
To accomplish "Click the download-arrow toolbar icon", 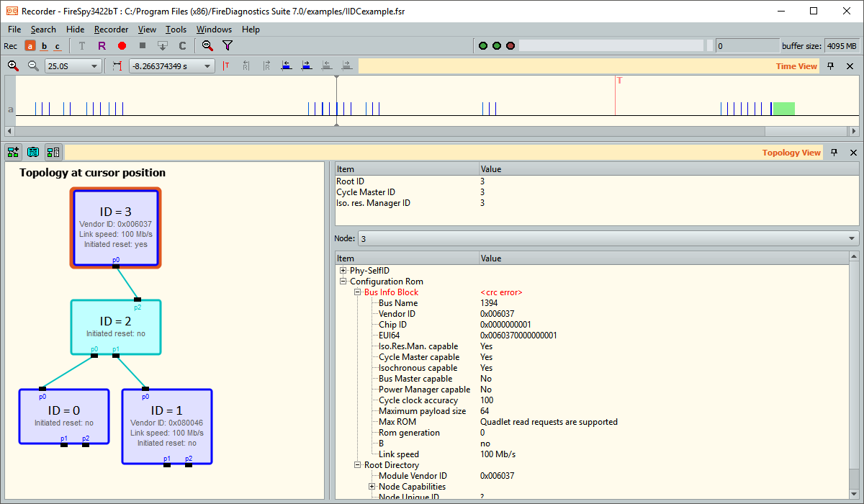I will tap(163, 46).
